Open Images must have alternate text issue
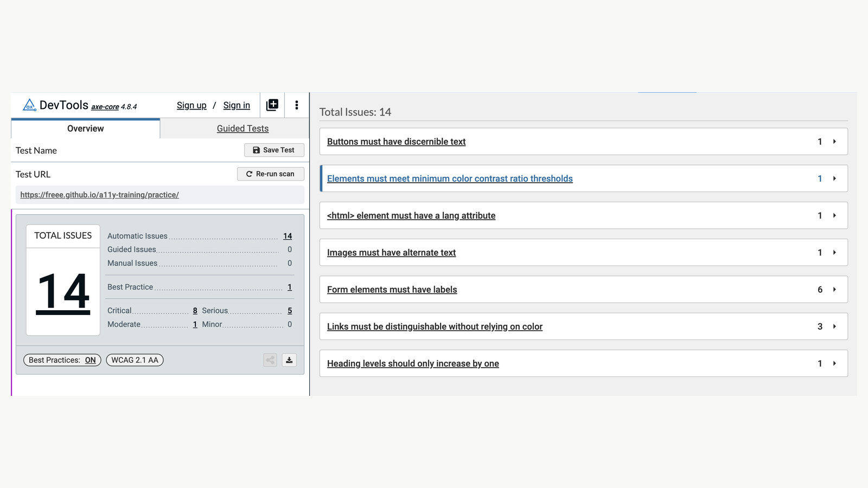 point(391,253)
